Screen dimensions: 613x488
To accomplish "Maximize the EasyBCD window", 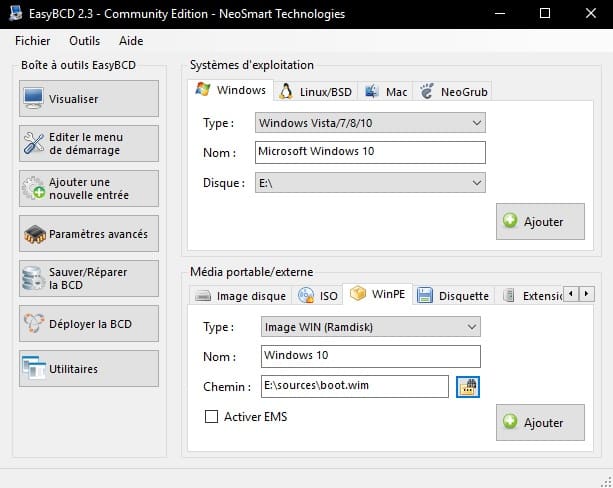I will [545, 13].
